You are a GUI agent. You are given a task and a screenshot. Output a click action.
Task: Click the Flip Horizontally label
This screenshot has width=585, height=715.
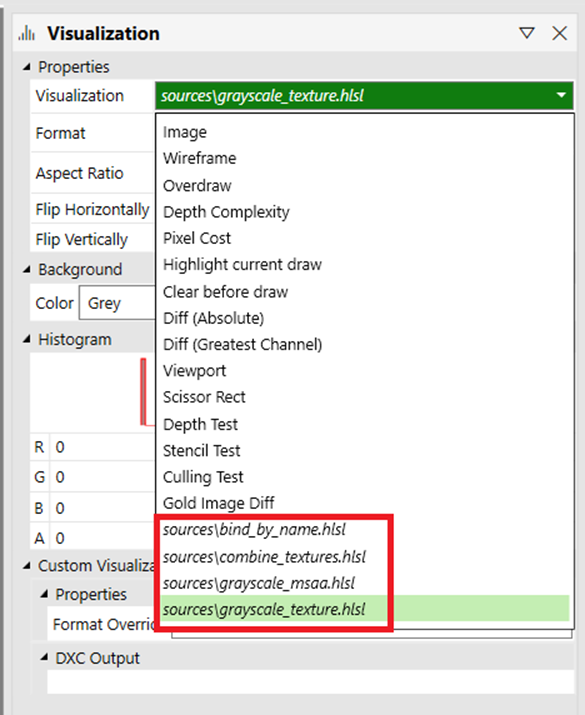tap(92, 210)
